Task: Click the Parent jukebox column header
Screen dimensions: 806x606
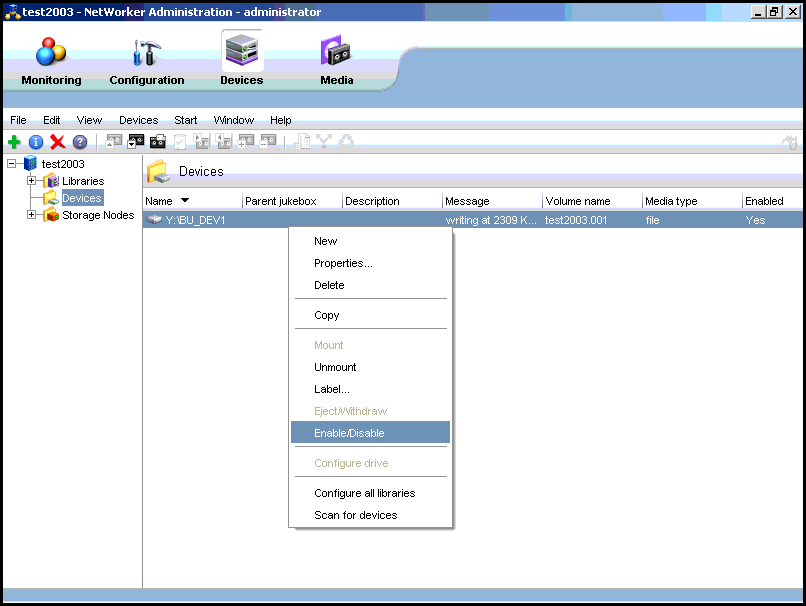Action: pyautogui.click(x=291, y=201)
